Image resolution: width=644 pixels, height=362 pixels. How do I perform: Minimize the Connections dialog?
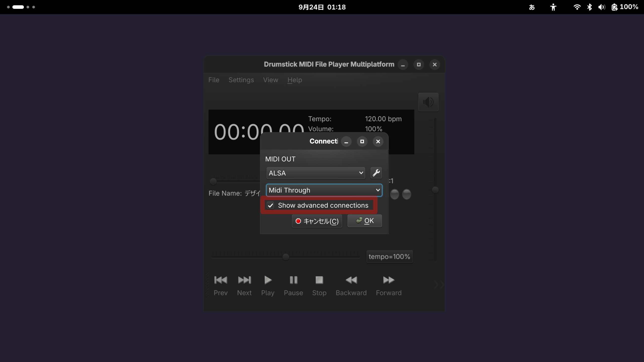[x=346, y=142]
